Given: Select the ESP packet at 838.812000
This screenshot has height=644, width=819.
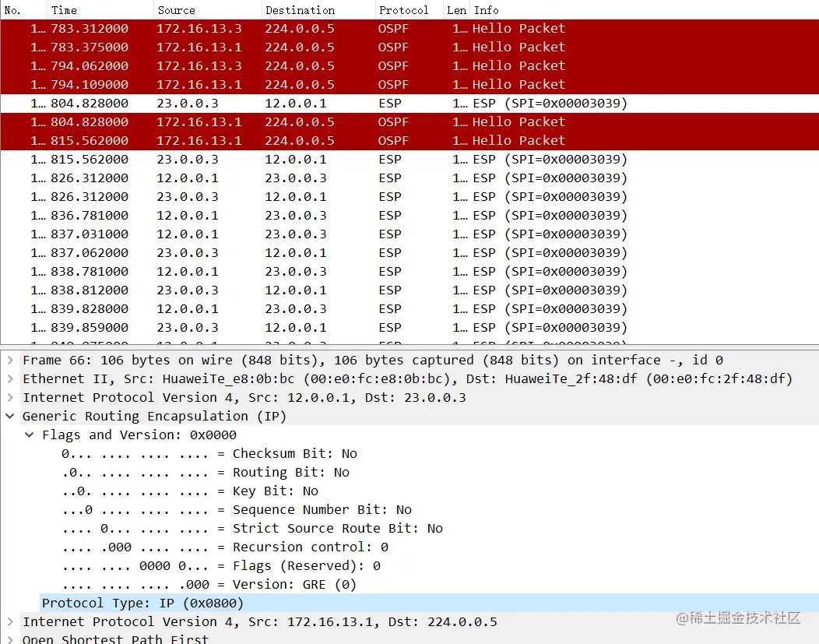Looking at the screenshot, I should 409,290.
